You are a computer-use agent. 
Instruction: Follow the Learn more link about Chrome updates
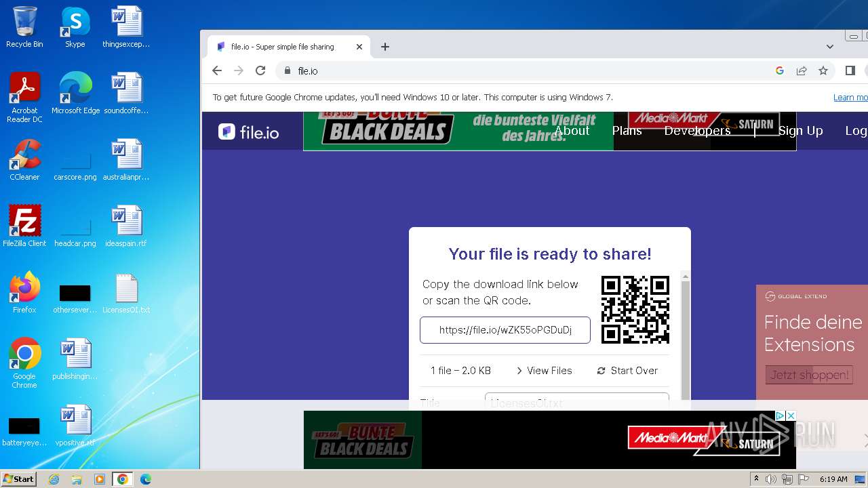(850, 98)
